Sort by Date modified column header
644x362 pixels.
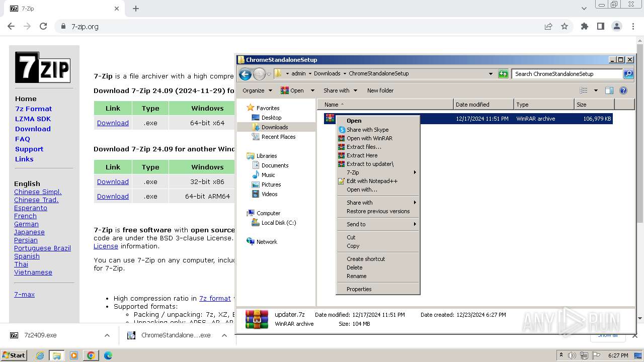point(484,105)
